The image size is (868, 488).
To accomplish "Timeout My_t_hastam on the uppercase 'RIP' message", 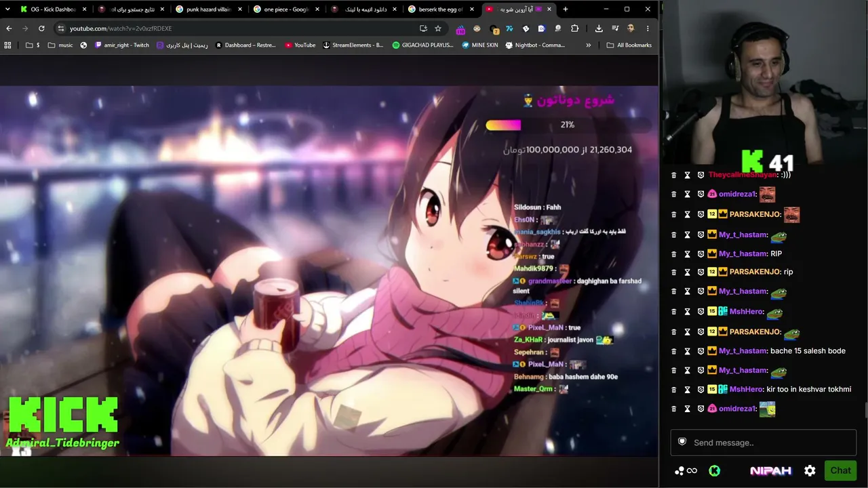I will click(687, 253).
